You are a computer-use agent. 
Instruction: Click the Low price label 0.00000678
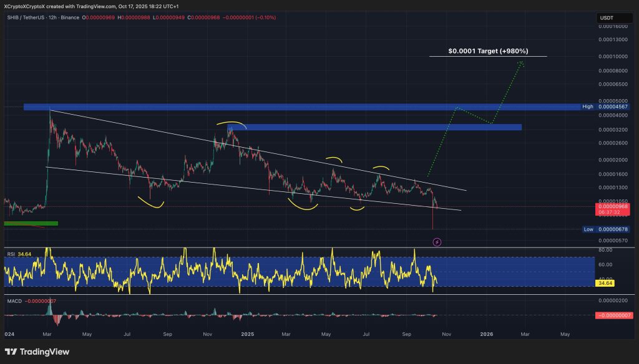pyautogui.click(x=612, y=229)
